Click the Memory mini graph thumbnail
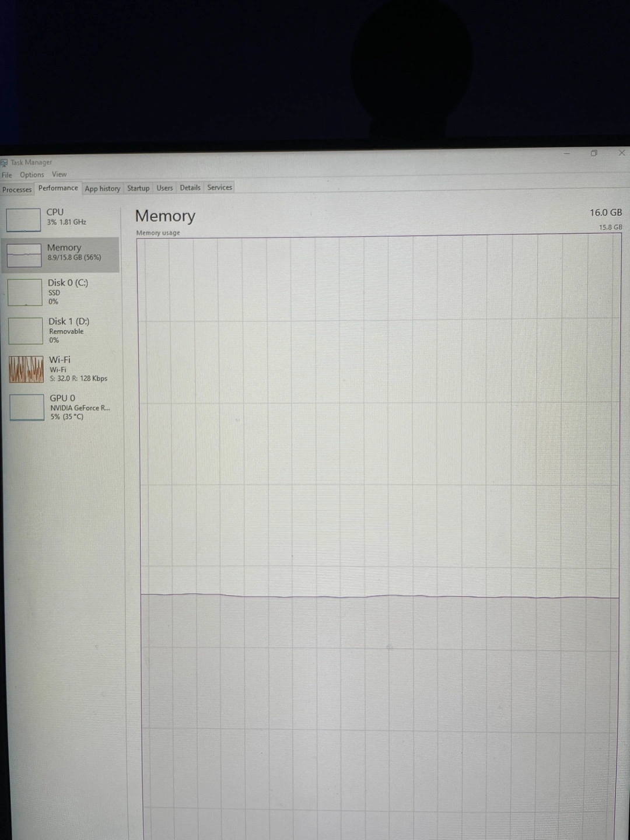The height and width of the screenshot is (840, 630). pyautogui.click(x=23, y=256)
